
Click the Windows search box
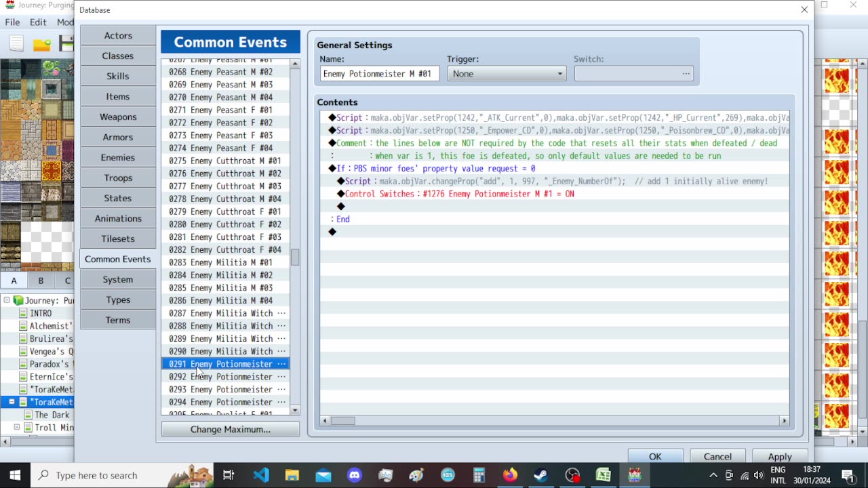[122, 475]
